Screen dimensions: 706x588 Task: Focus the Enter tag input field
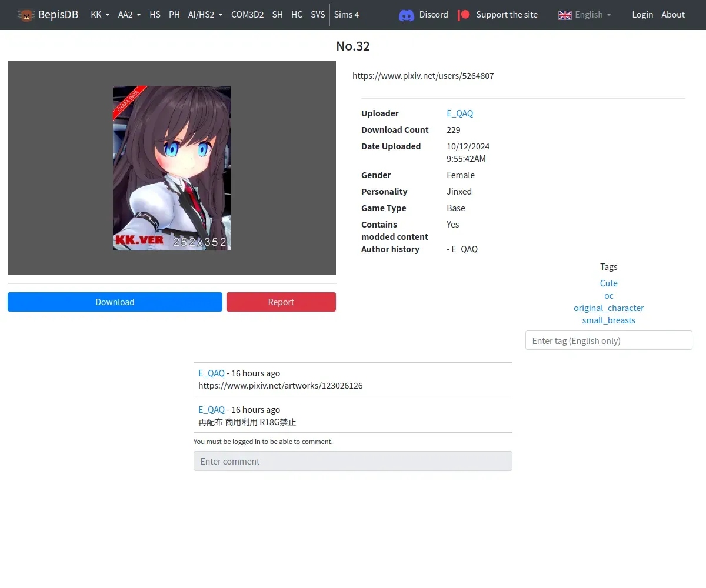coord(609,340)
